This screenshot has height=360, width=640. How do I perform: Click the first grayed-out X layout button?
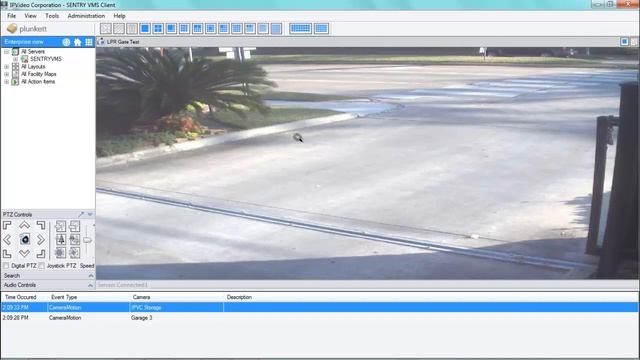point(106,29)
